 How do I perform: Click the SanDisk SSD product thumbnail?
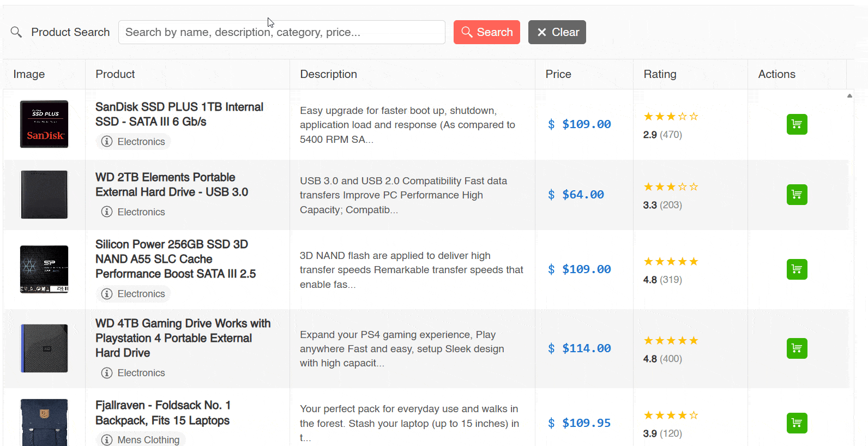tap(44, 124)
